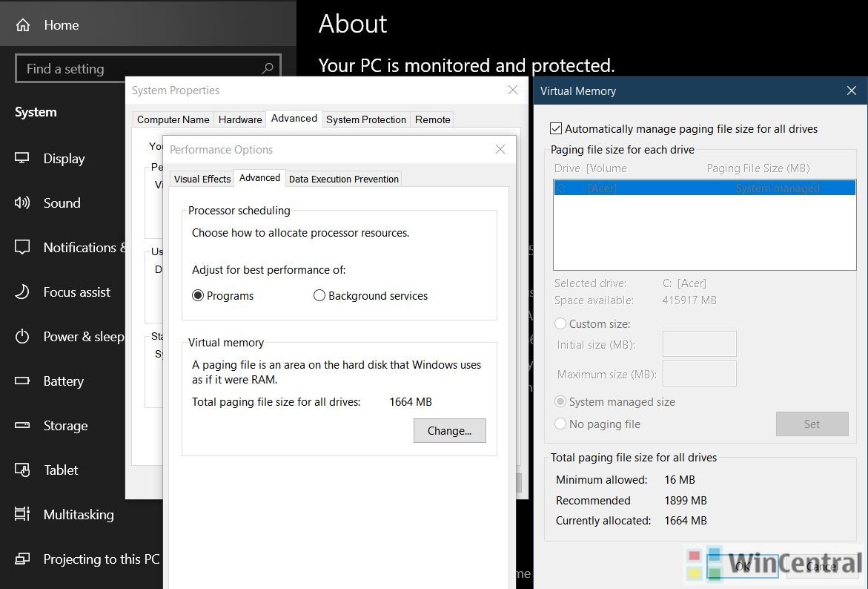Switch to the System Protection tab
Viewport: 868px width, 589px height.
coord(365,119)
